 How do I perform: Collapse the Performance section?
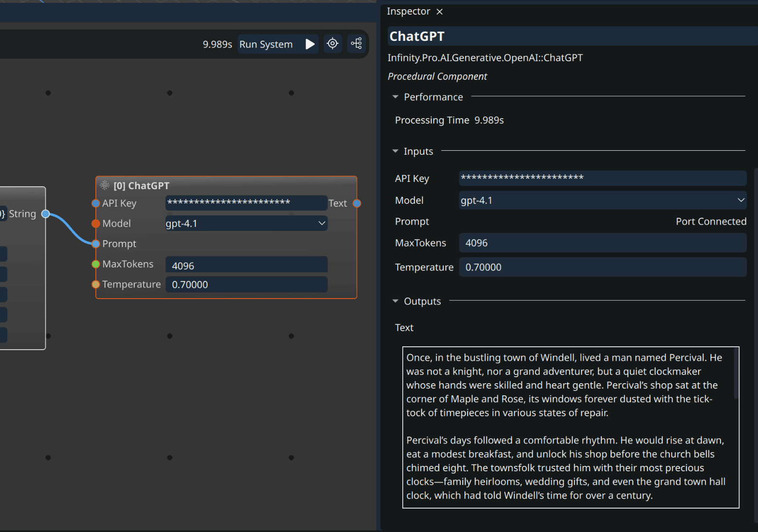pyautogui.click(x=395, y=97)
